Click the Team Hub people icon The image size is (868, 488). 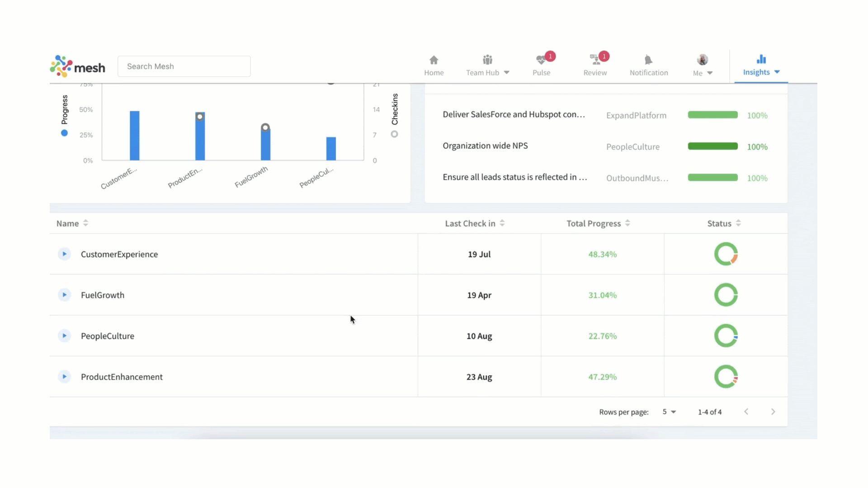[487, 60]
